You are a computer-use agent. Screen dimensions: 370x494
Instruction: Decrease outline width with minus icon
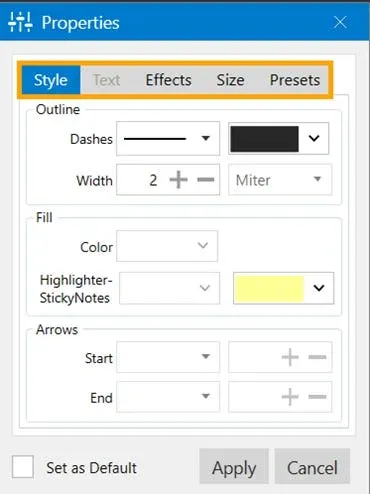pos(206,180)
